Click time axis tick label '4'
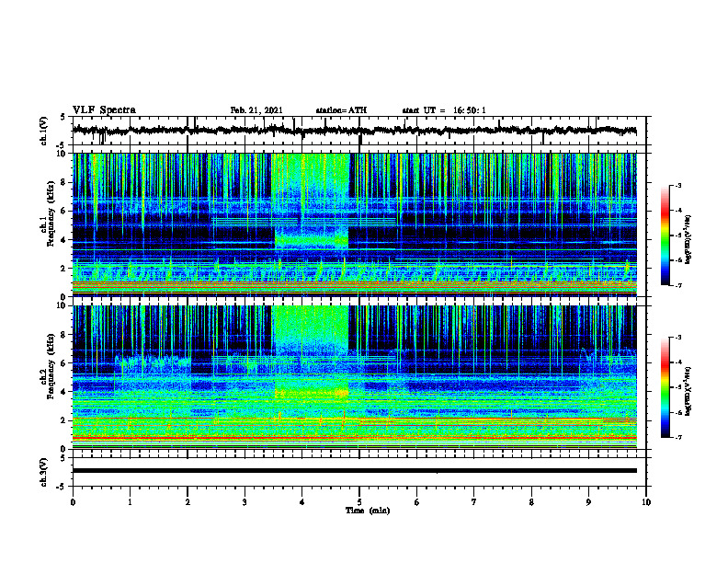This screenshot has width=728, height=563. (x=302, y=502)
